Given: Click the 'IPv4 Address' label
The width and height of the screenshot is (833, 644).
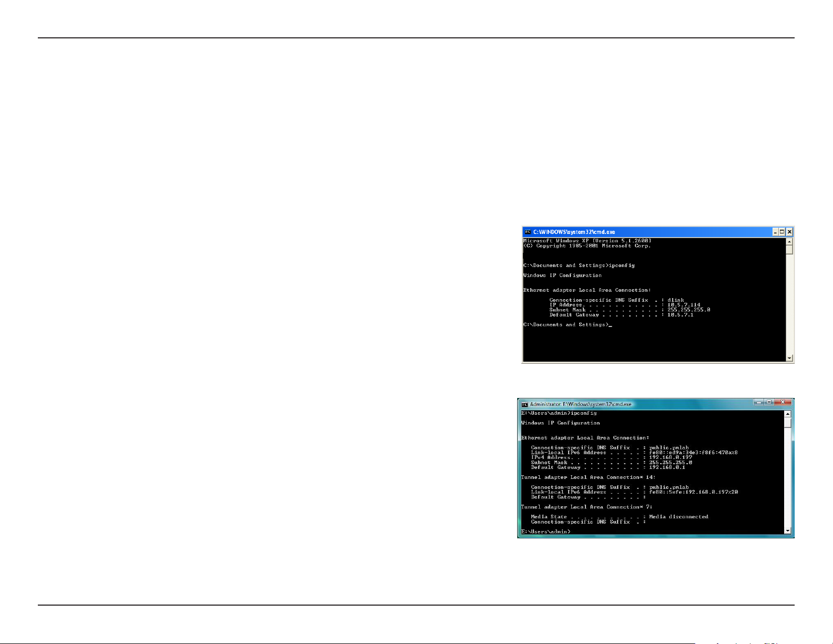Looking at the screenshot, I should click(x=550, y=457).
